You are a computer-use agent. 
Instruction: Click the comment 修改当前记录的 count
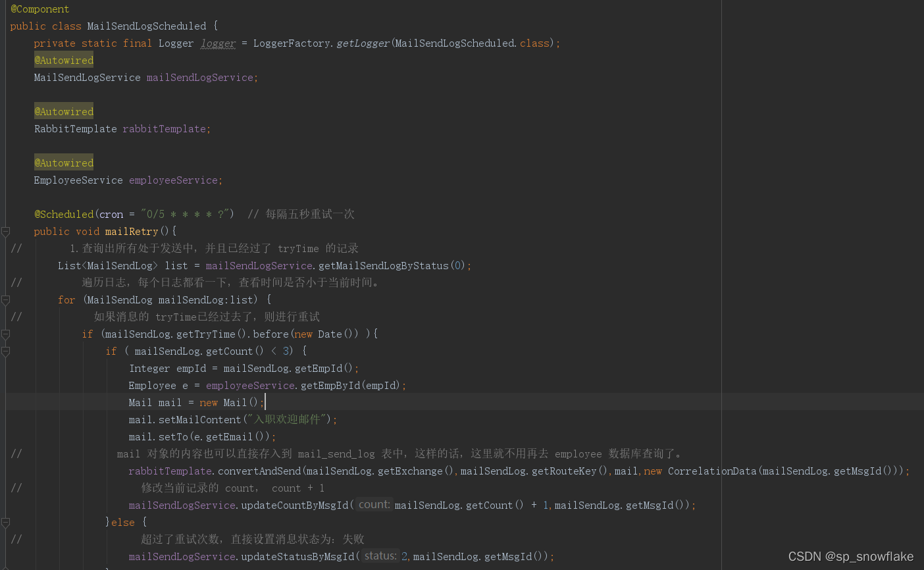233,488
